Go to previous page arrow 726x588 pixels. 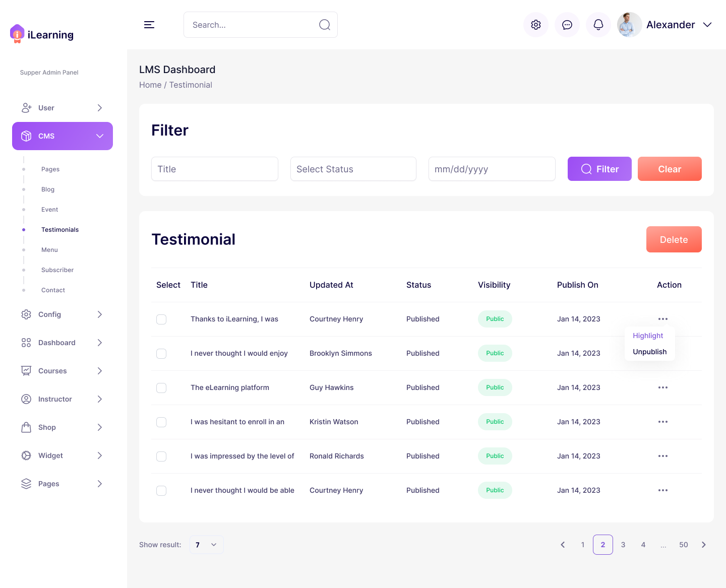(x=563, y=545)
